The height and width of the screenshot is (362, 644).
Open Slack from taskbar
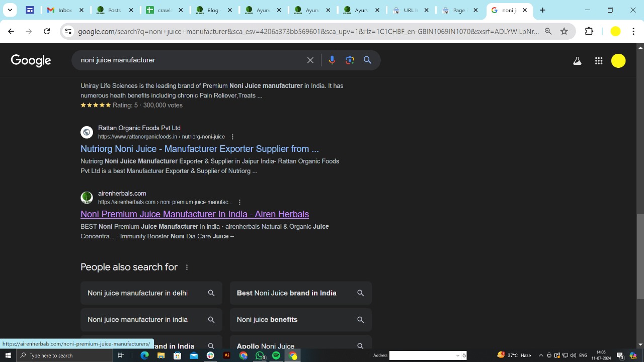click(x=210, y=355)
